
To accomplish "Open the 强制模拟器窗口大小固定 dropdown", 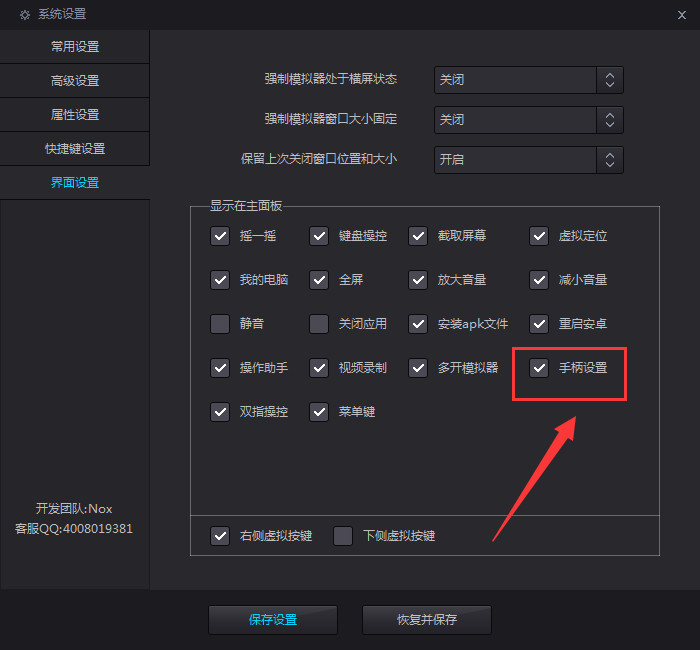I will [529, 120].
